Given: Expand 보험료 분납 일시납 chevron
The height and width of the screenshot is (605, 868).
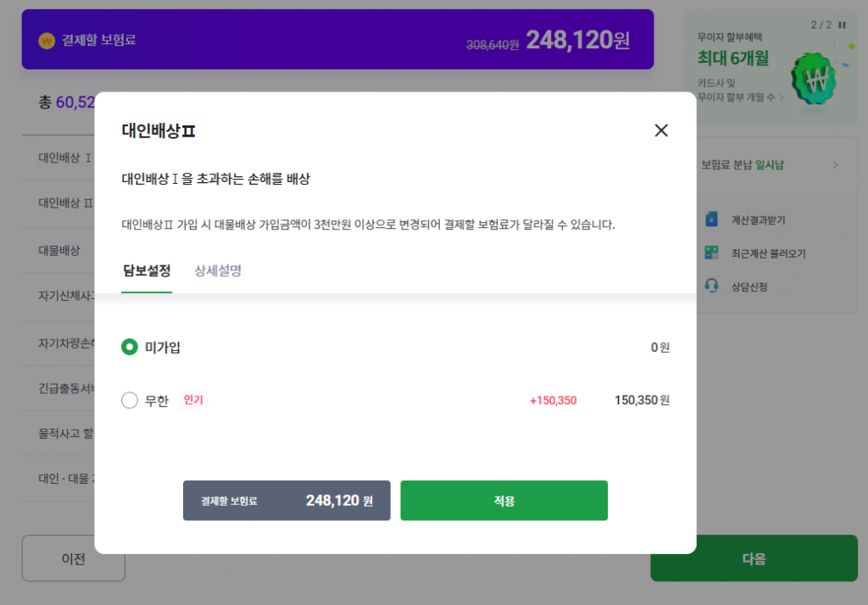Looking at the screenshot, I should click(835, 164).
